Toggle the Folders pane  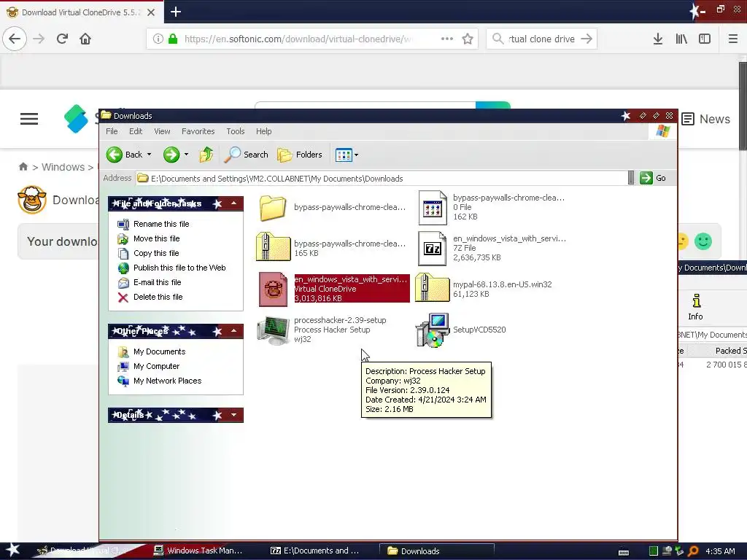click(300, 155)
